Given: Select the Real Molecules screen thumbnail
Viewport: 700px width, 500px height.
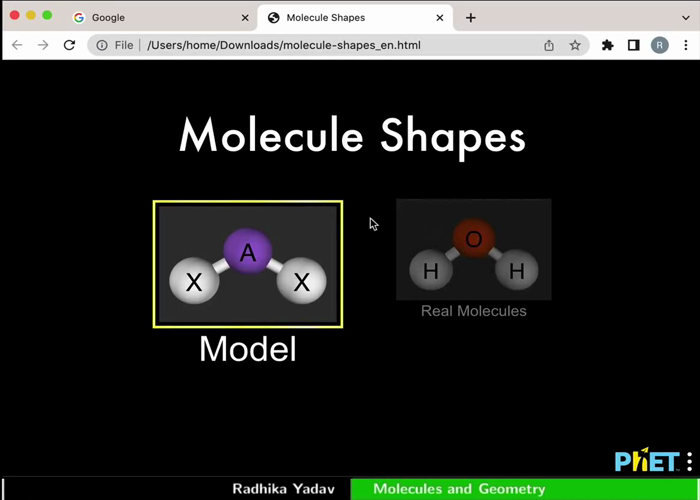Looking at the screenshot, I should pos(473,250).
